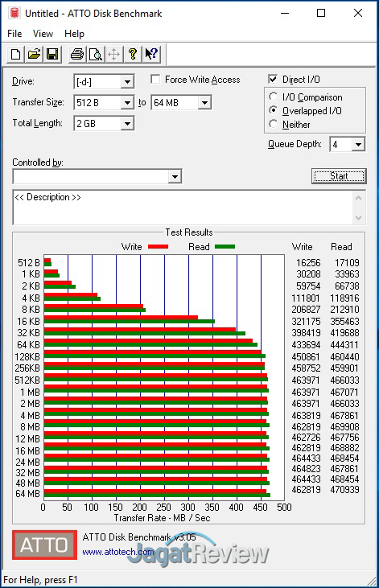This screenshot has width=379, height=588.
Task: Open the File menu
Action: point(14,34)
